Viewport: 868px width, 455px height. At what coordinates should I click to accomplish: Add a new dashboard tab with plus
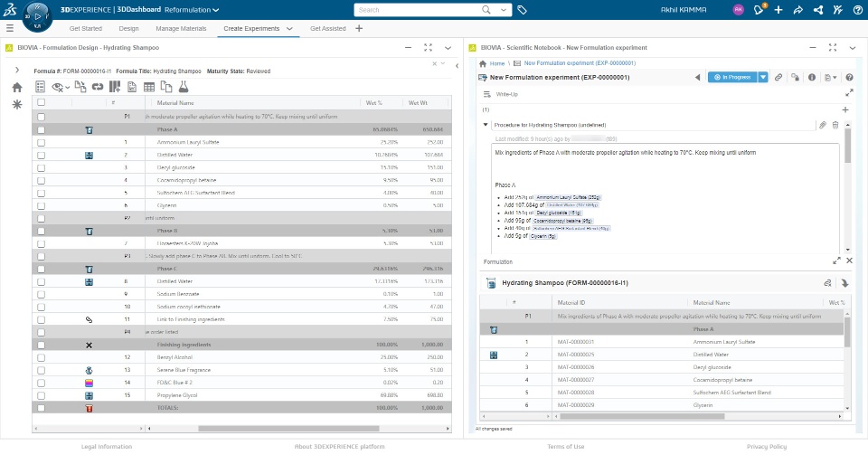(359, 28)
